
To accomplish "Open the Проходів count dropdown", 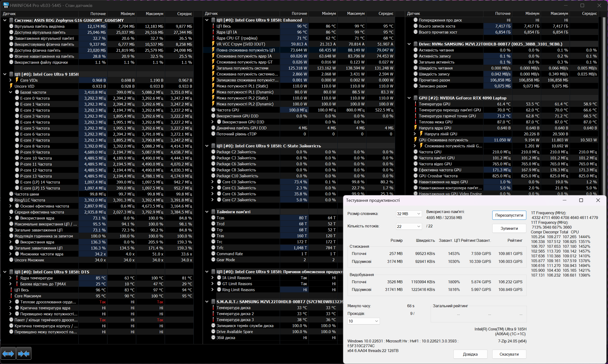I will [364, 321].
